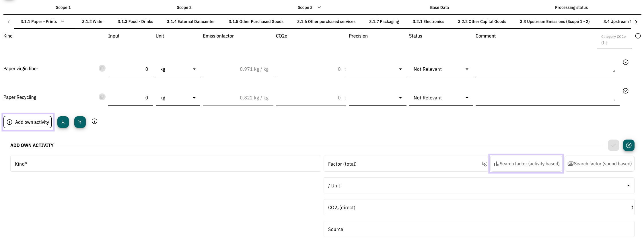Switch to the 3.1.2 Water tab
Image resolution: width=644 pixels, height=247 pixels.
coord(93,21)
